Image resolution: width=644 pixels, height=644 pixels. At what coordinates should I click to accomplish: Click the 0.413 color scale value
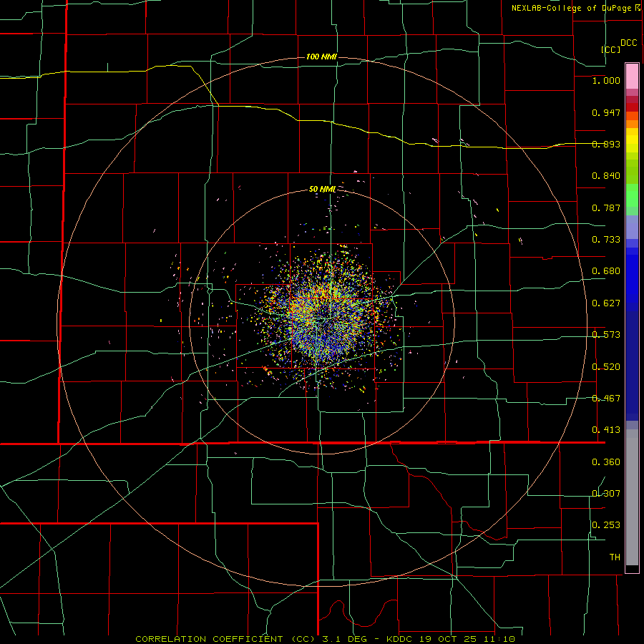pos(606,430)
